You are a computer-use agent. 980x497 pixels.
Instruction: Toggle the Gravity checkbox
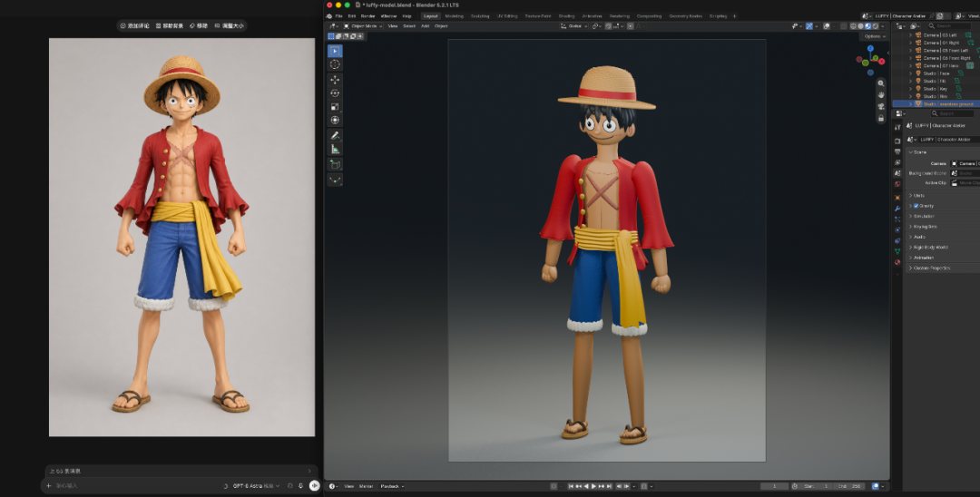click(x=916, y=206)
